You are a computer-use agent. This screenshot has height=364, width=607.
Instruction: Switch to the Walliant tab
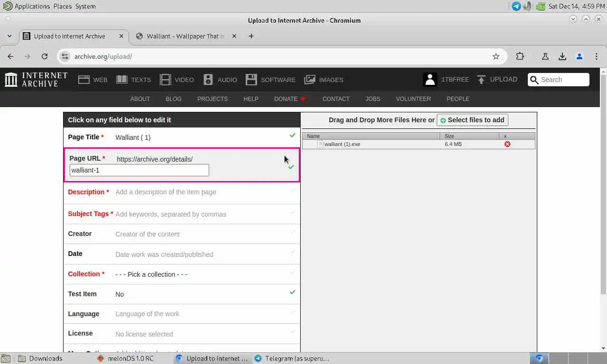click(x=185, y=36)
